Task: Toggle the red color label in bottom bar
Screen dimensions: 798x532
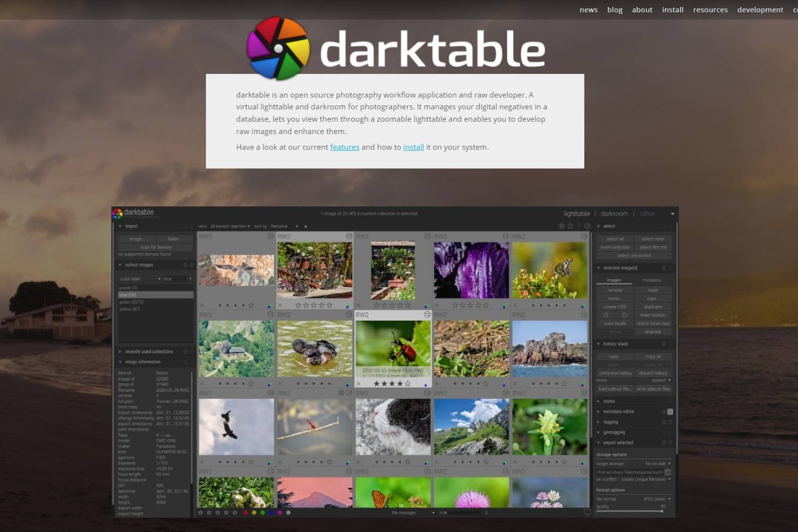Action: click(x=245, y=513)
